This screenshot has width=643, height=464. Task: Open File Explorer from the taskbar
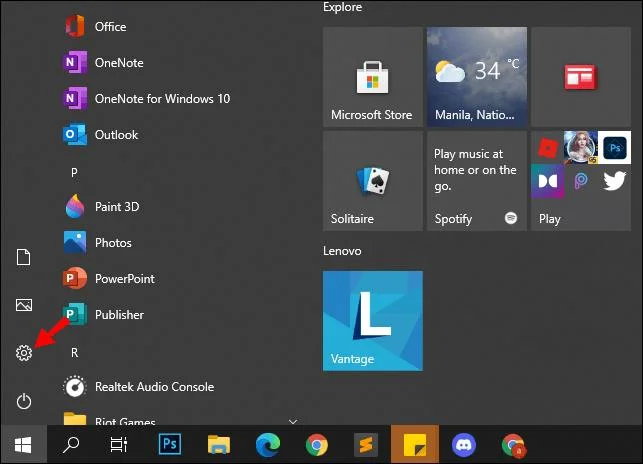click(219, 445)
